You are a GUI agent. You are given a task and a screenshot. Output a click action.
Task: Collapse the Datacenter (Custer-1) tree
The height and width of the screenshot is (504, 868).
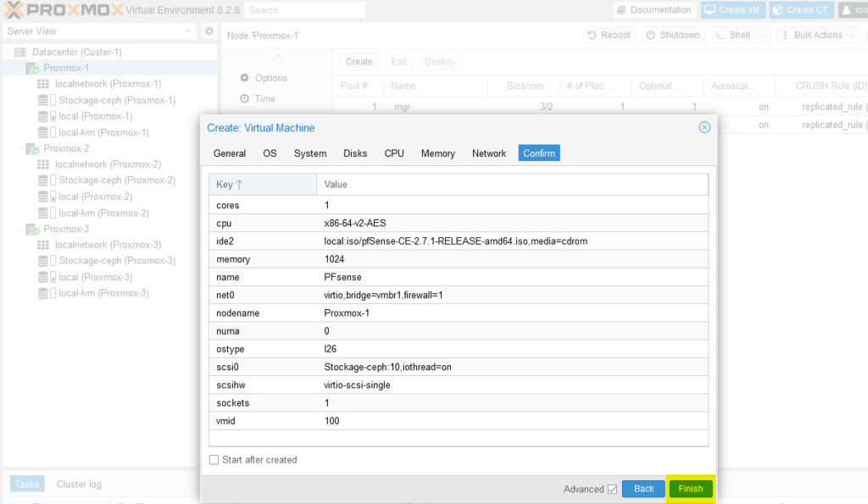8,52
